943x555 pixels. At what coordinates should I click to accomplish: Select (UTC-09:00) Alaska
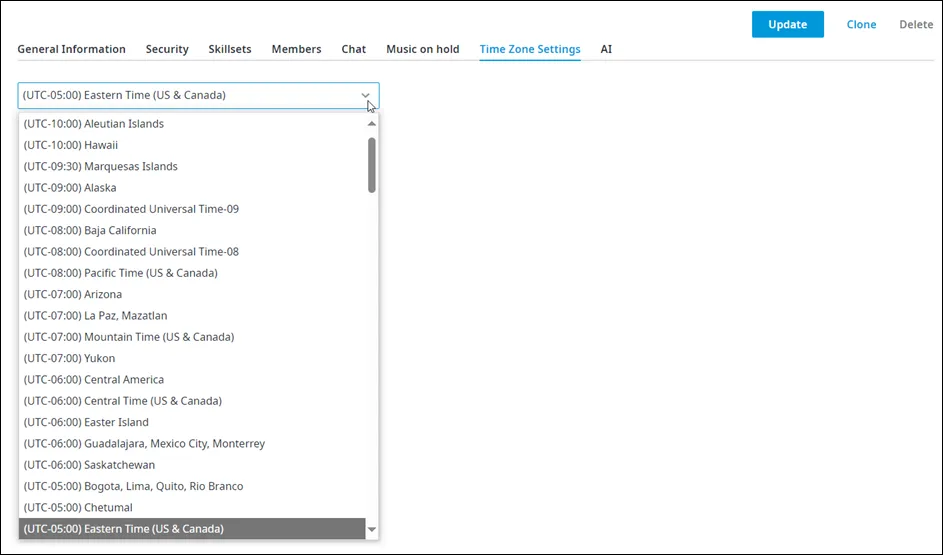pyautogui.click(x=192, y=188)
